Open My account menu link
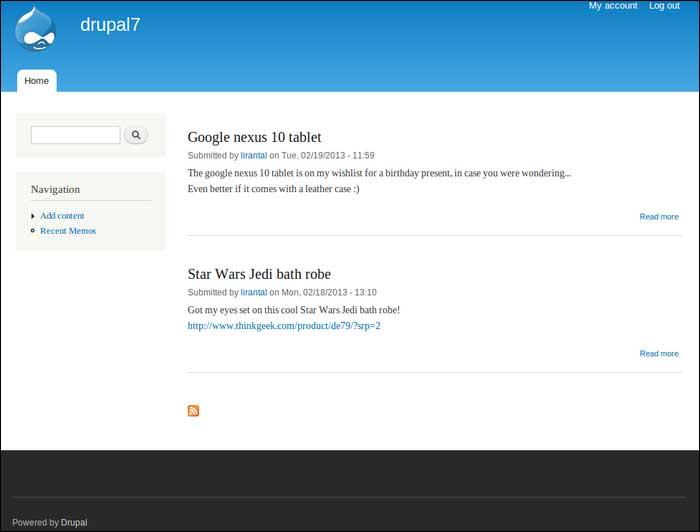The height and width of the screenshot is (532, 700). (x=612, y=6)
